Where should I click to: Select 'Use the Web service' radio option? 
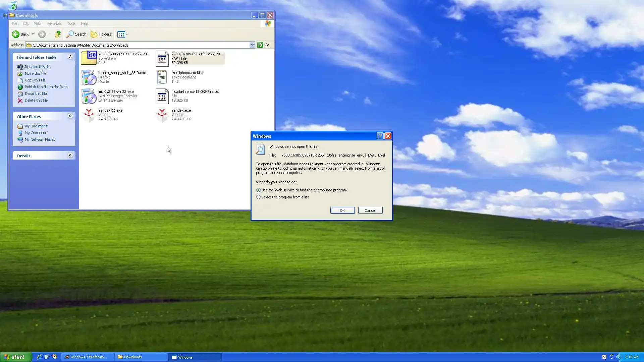click(258, 190)
